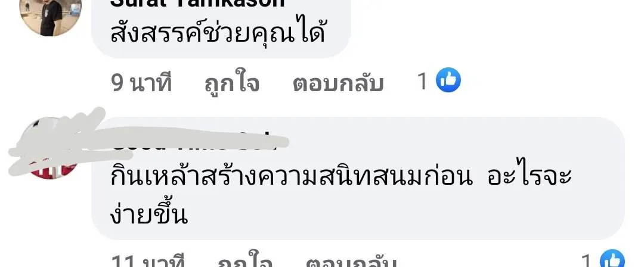Open the 11 นาที timestamp link
The image size is (644, 267).
[148, 260]
